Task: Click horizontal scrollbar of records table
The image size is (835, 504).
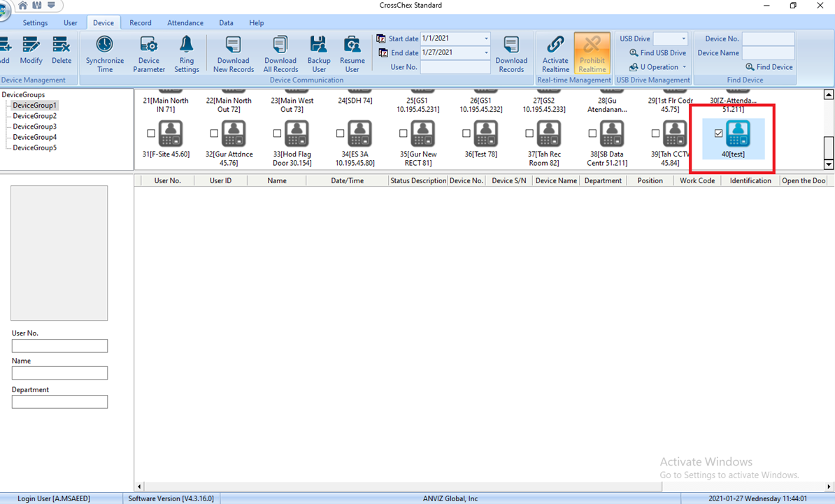Action: pos(403,487)
